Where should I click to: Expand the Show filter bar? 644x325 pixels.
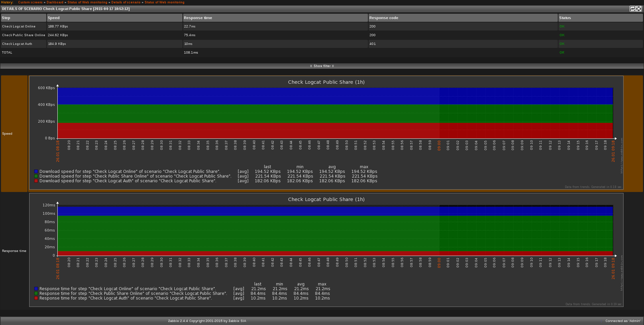[322, 66]
